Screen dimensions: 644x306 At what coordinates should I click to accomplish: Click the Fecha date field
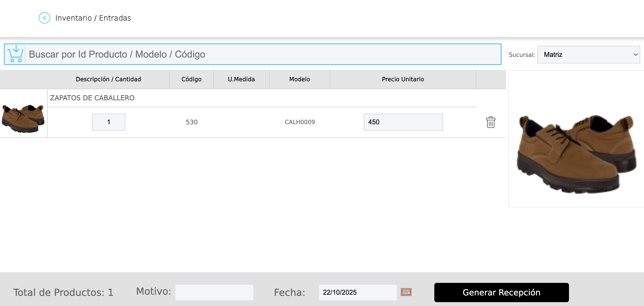(x=357, y=292)
